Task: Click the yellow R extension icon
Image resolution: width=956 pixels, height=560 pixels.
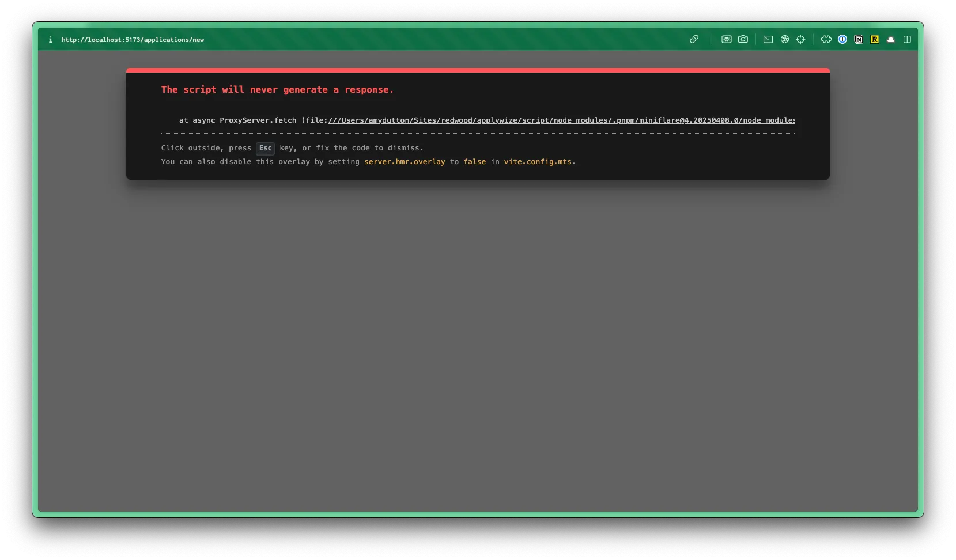Action: (x=875, y=39)
